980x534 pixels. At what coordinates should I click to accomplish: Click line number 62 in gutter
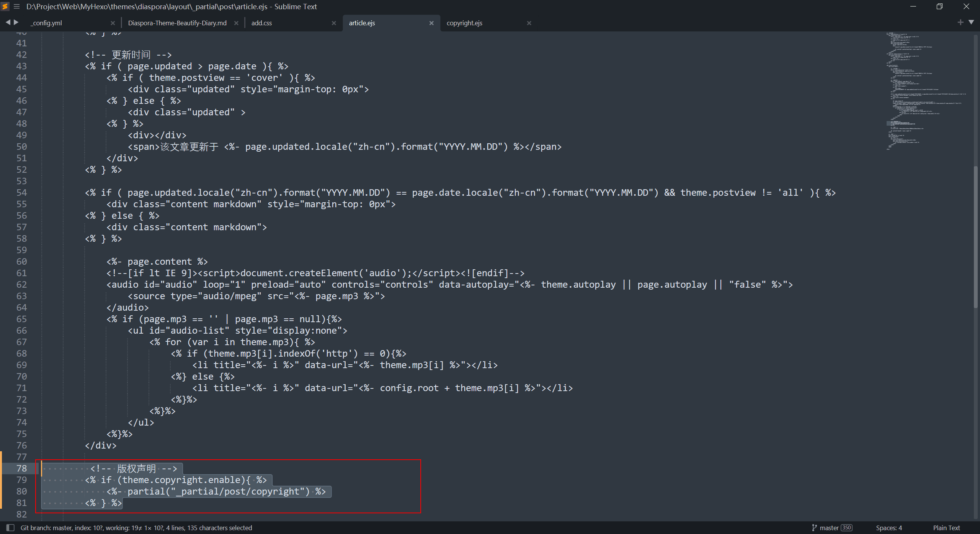21,285
